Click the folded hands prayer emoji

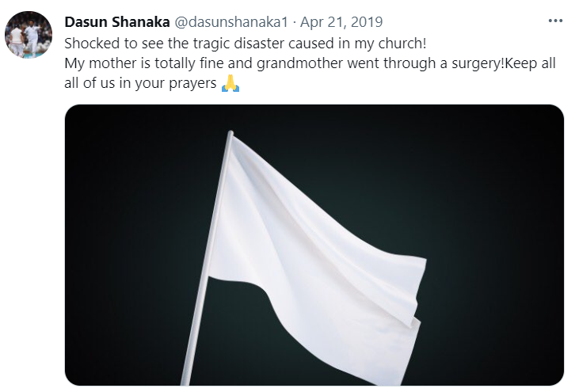[x=230, y=83]
